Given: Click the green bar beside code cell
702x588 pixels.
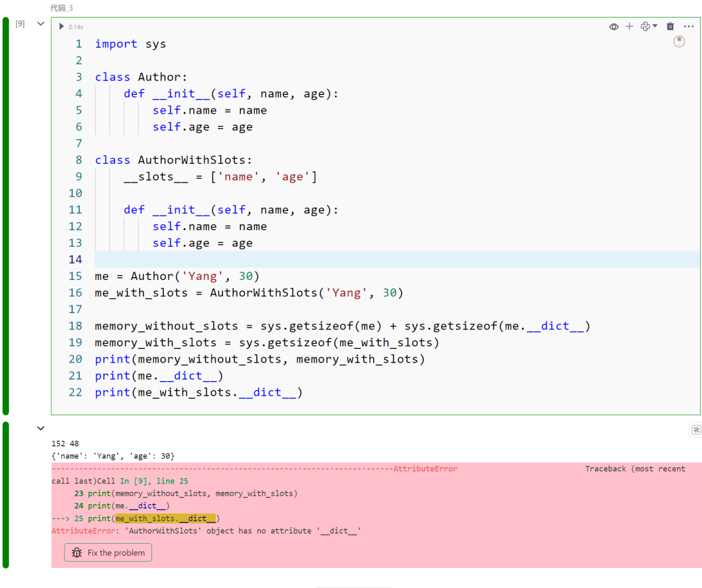Looking at the screenshot, I should click(x=6, y=216).
